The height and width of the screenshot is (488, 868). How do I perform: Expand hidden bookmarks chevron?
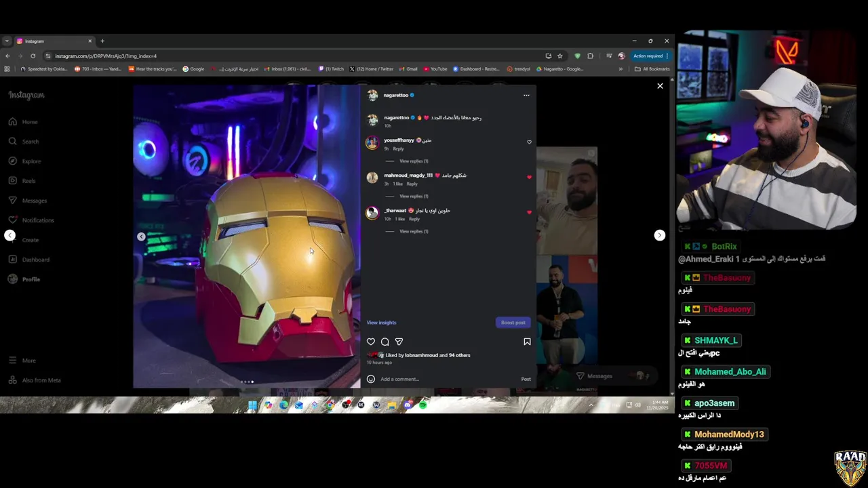coord(620,69)
